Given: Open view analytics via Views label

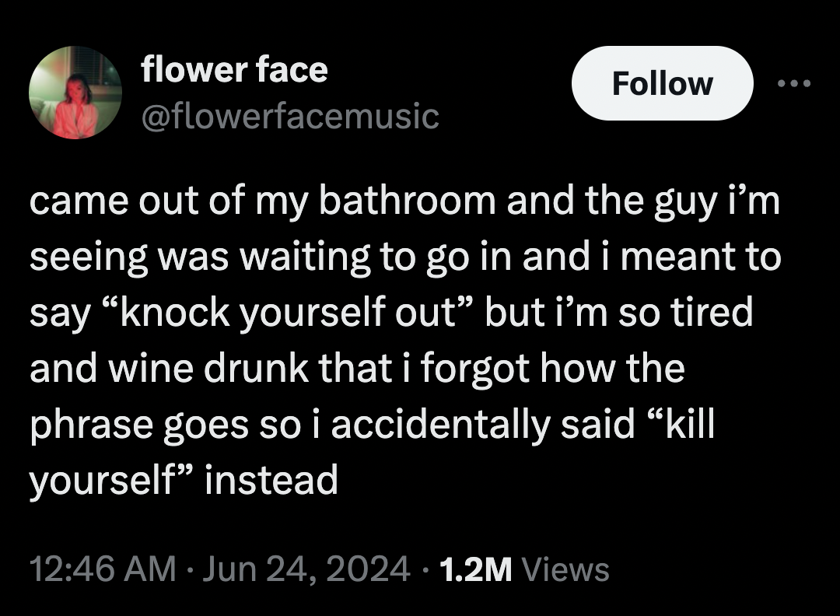Looking at the screenshot, I should (x=564, y=569).
